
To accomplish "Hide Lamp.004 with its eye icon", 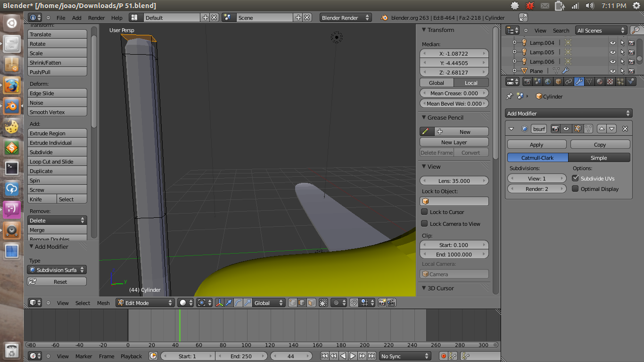I will pos(613,42).
